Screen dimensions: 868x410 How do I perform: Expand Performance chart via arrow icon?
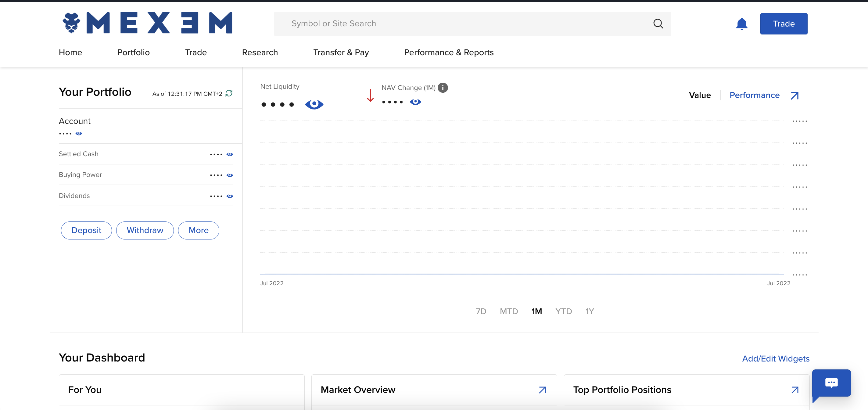pyautogui.click(x=794, y=96)
